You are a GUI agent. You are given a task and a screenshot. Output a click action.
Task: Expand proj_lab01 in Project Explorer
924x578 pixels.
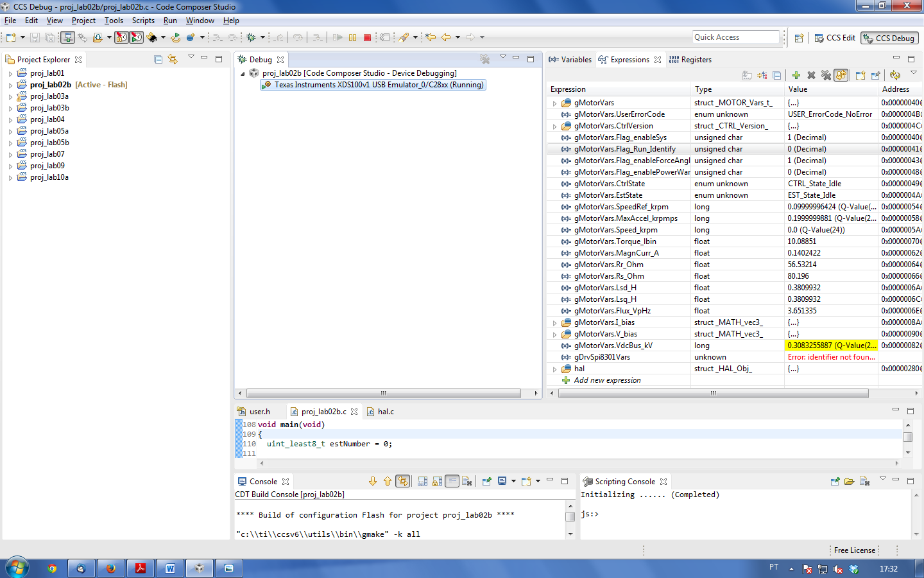10,73
